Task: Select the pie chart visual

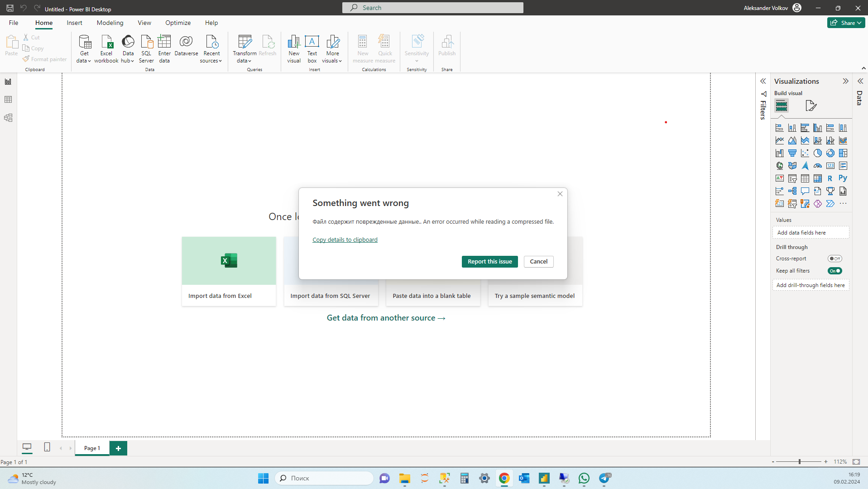Action: [817, 153]
